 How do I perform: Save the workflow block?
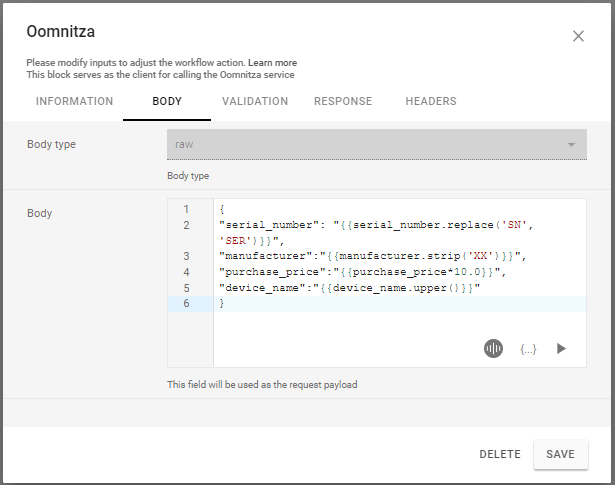coord(560,454)
